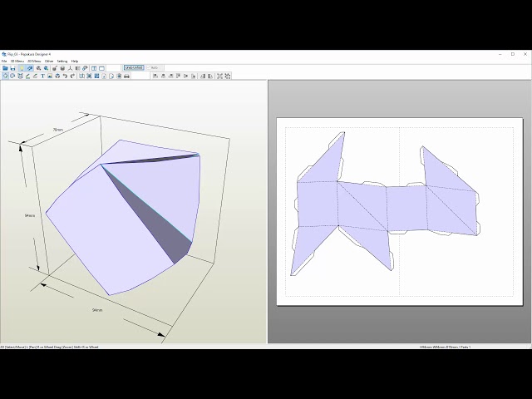Click the second alignment icon in right group
532x399 pixels.
163,76
